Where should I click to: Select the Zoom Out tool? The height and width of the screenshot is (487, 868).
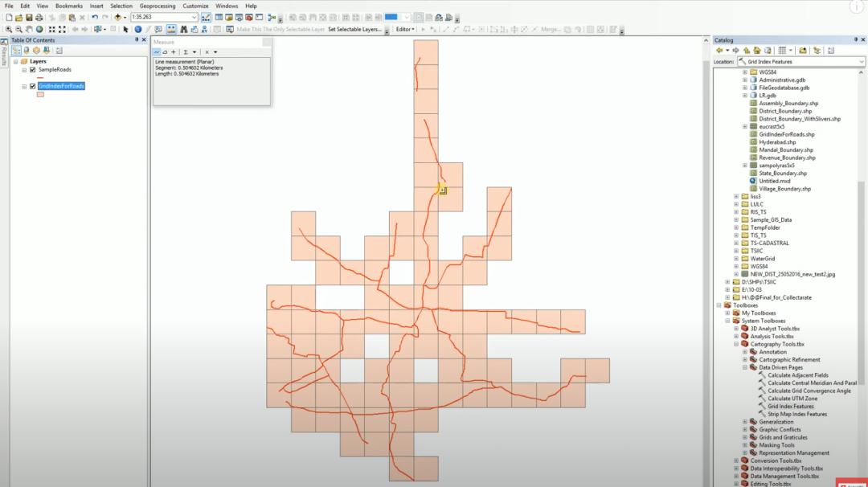click(x=18, y=29)
